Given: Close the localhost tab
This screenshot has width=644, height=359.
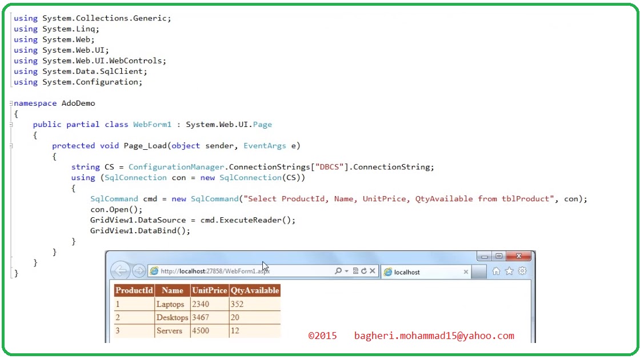Looking at the screenshot, I should click(466, 272).
